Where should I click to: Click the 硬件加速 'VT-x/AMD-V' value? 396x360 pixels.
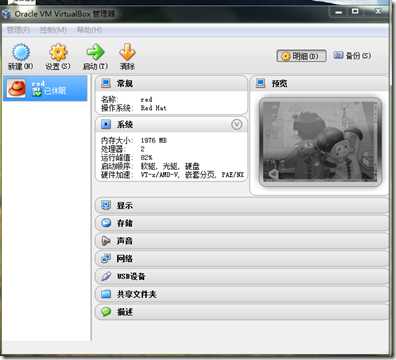pos(160,175)
